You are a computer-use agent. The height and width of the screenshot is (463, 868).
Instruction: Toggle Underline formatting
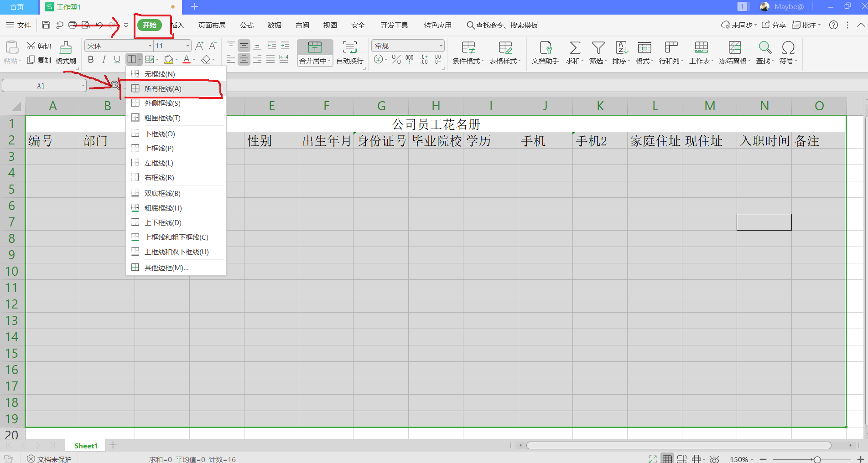117,60
